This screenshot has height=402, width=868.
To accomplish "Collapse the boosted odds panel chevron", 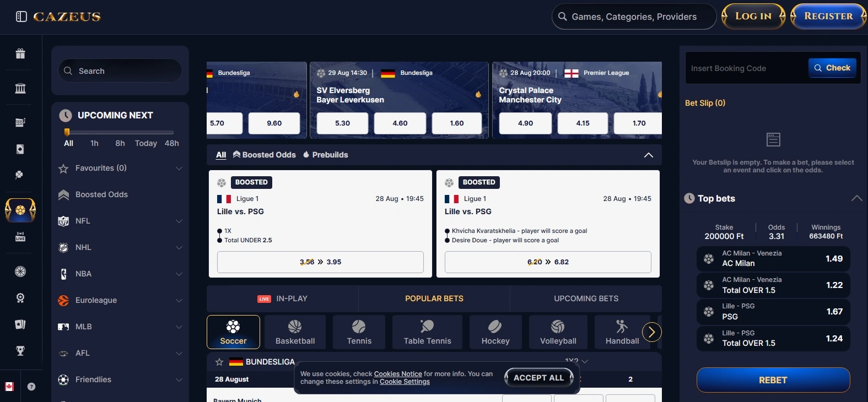I will click(x=649, y=155).
